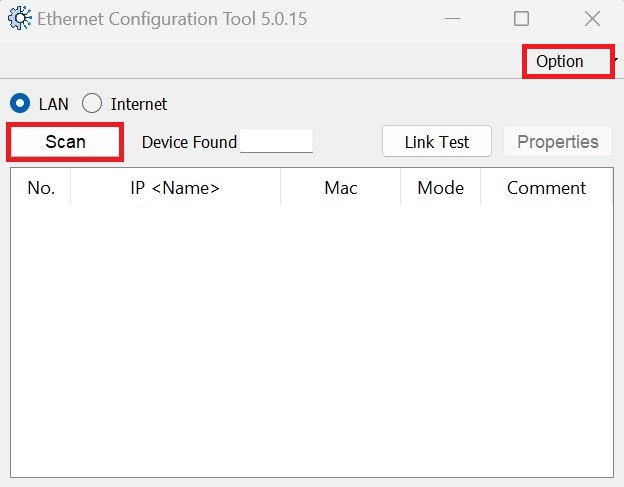This screenshot has height=487, width=624.
Task: Click the gear application icon in title bar
Action: 20,18
